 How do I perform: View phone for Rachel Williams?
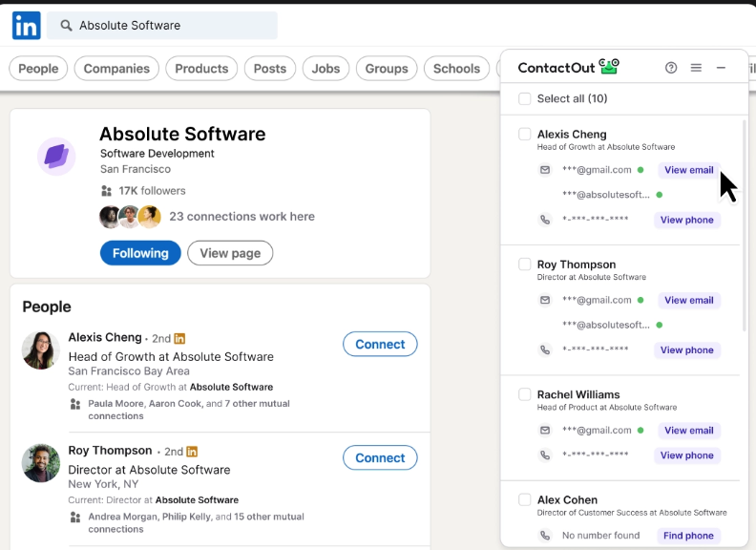click(687, 455)
